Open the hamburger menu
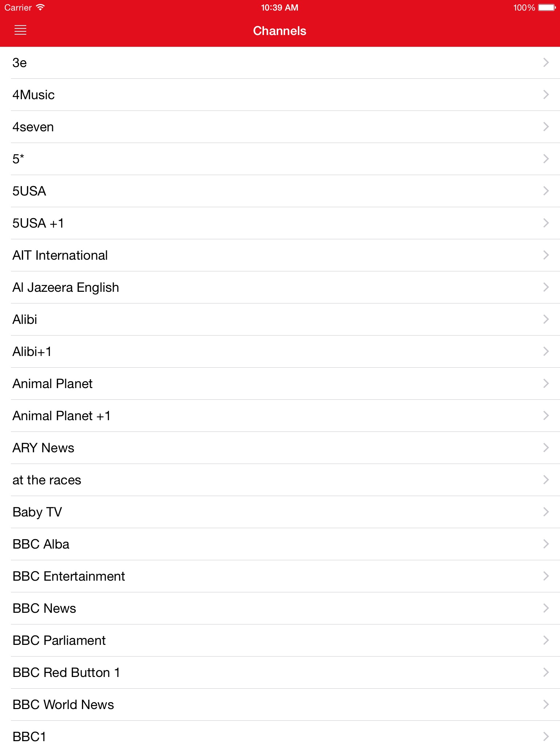This screenshot has height=747, width=560. (20, 30)
